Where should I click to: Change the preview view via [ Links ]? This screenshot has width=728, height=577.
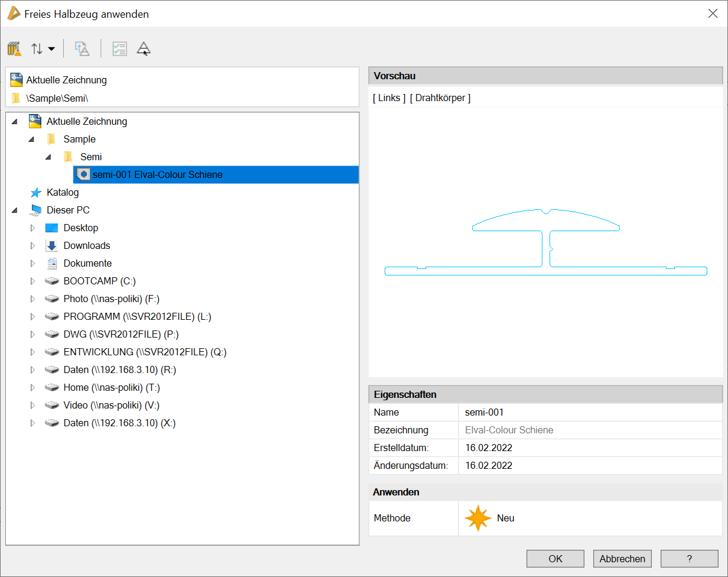389,98
